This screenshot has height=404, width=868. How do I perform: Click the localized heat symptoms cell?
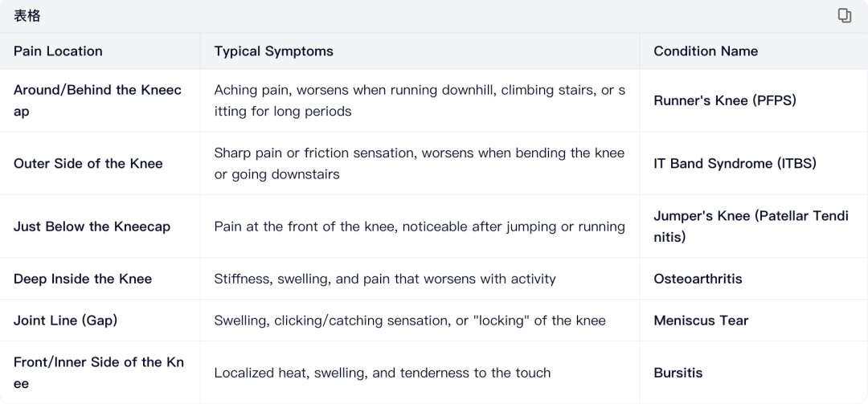(382, 373)
